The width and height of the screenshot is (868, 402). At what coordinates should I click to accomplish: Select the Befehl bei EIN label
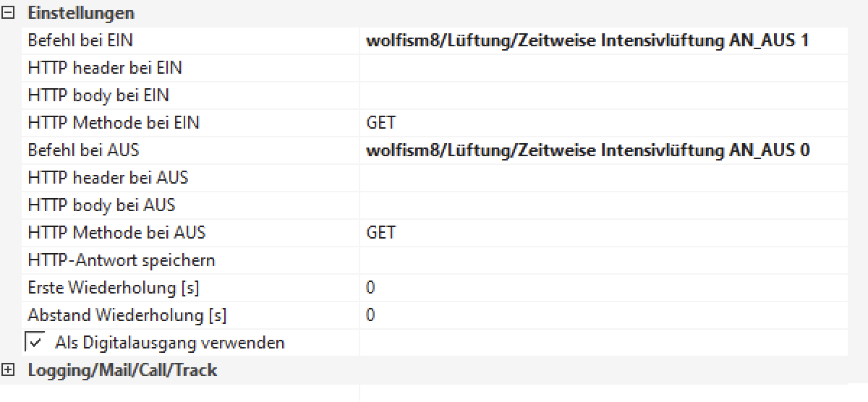click(x=80, y=40)
